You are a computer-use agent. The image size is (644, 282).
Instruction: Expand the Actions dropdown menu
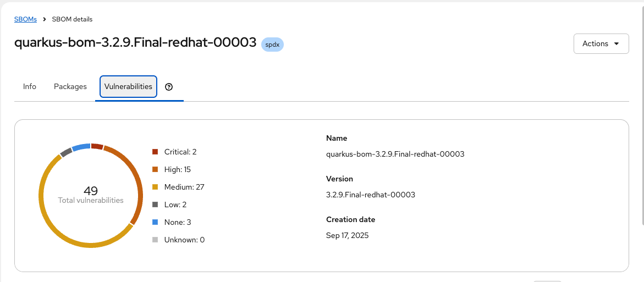601,43
